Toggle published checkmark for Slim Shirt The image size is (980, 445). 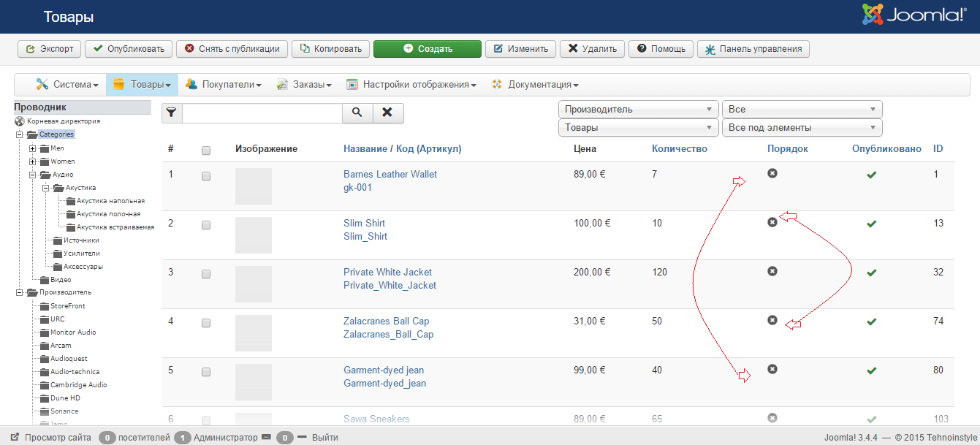point(871,224)
